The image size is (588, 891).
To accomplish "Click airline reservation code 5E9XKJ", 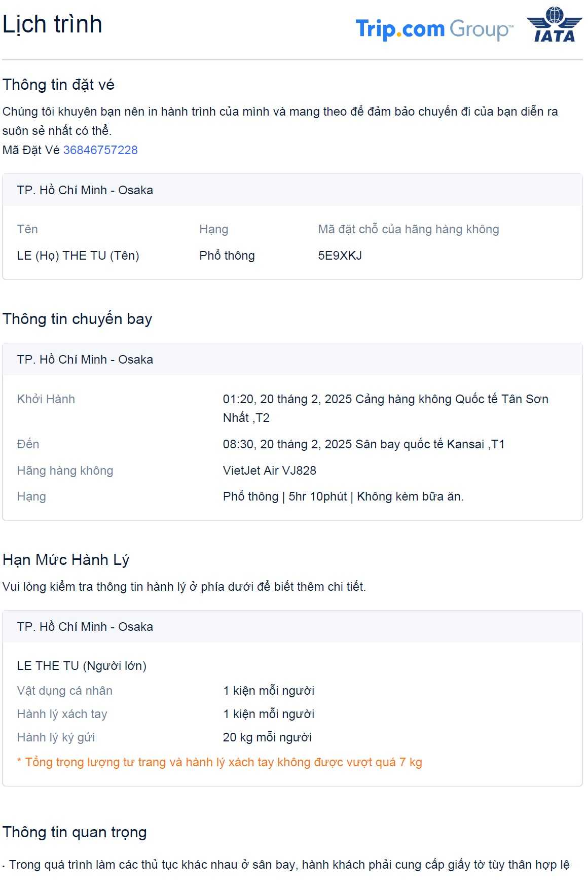I will tap(340, 256).
